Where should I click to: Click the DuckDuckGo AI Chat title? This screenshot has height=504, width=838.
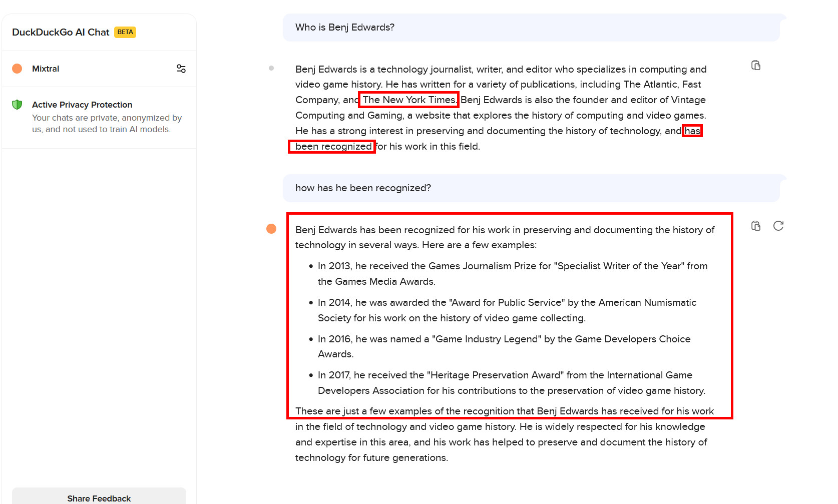[61, 32]
